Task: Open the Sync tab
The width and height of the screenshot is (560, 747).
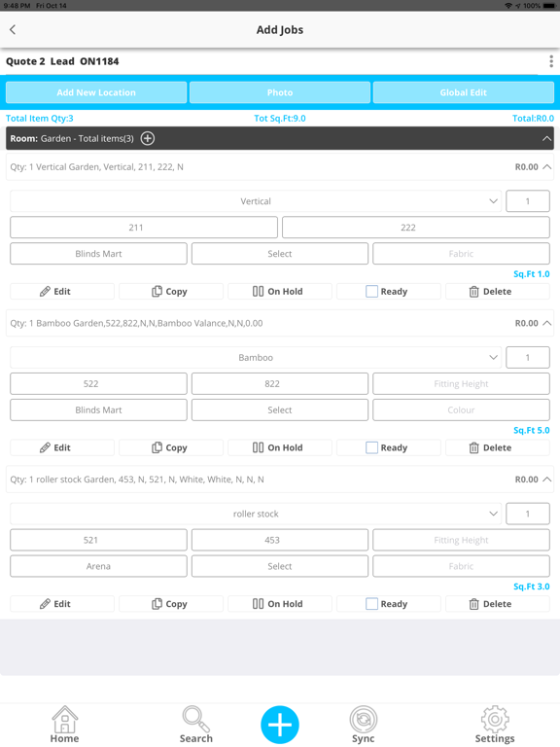Action: coord(364,725)
